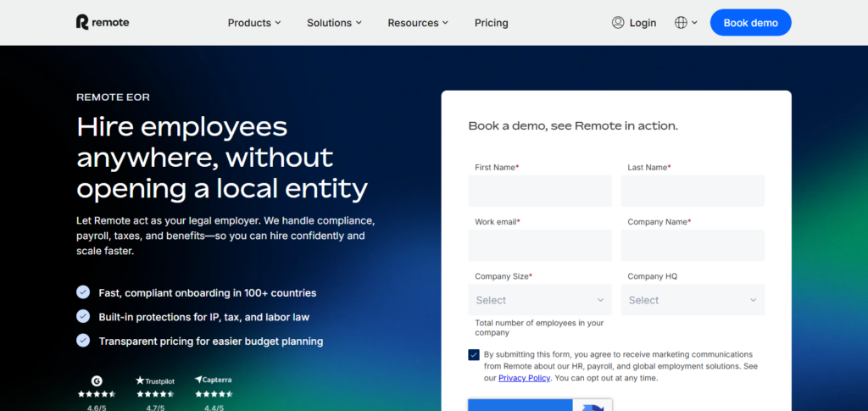The image size is (868, 411).
Task: Click the Login link
Action: tap(643, 23)
